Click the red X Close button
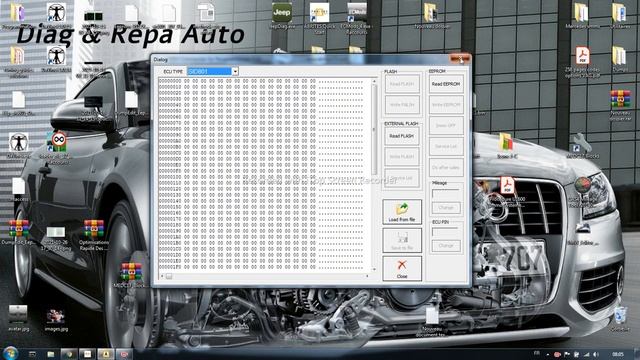 (402, 269)
